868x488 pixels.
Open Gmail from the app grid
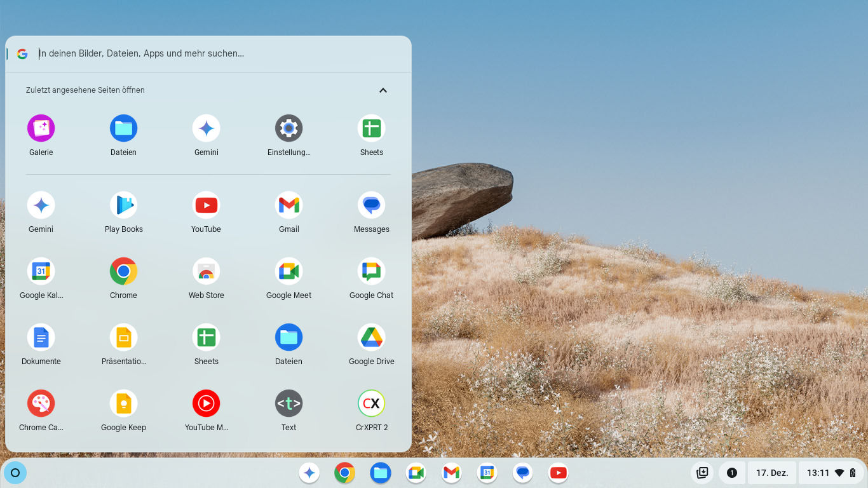click(288, 205)
